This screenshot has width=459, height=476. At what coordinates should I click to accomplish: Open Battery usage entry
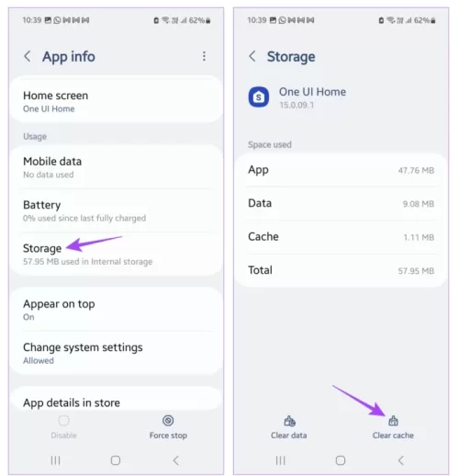click(x=117, y=210)
